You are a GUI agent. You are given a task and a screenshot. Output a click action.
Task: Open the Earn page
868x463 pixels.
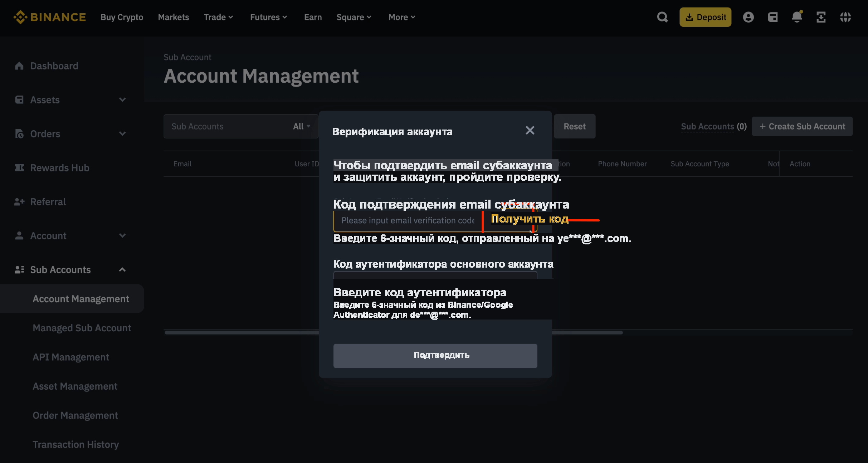click(x=313, y=17)
